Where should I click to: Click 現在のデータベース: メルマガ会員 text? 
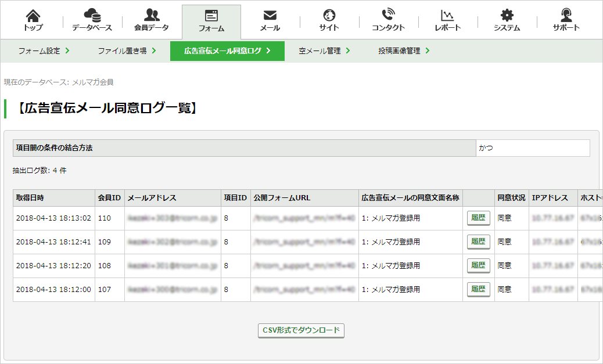pyautogui.click(x=59, y=82)
